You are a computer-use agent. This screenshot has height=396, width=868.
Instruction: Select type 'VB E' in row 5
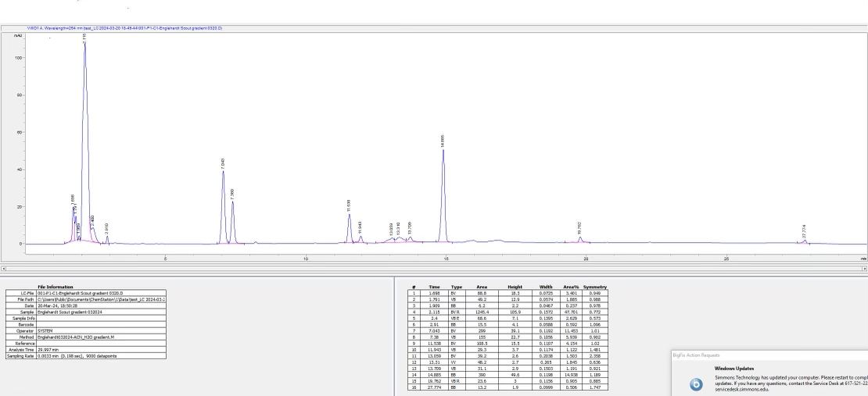click(x=457, y=319)
